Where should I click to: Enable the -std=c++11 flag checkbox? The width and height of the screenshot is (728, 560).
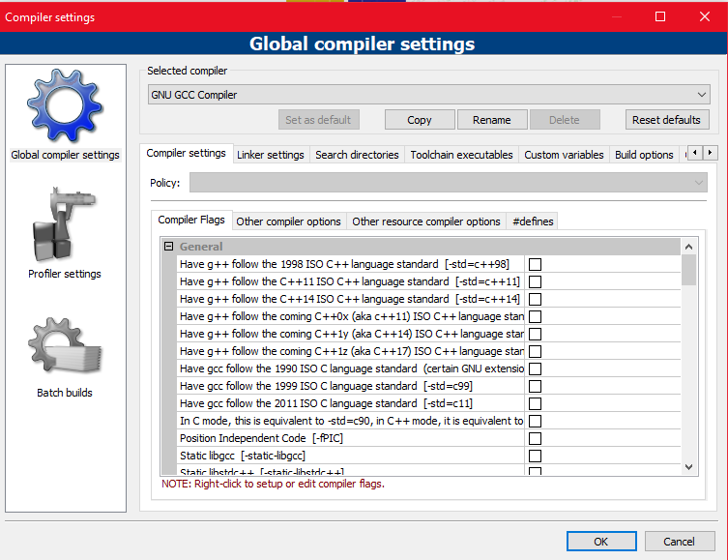(535, 281)
